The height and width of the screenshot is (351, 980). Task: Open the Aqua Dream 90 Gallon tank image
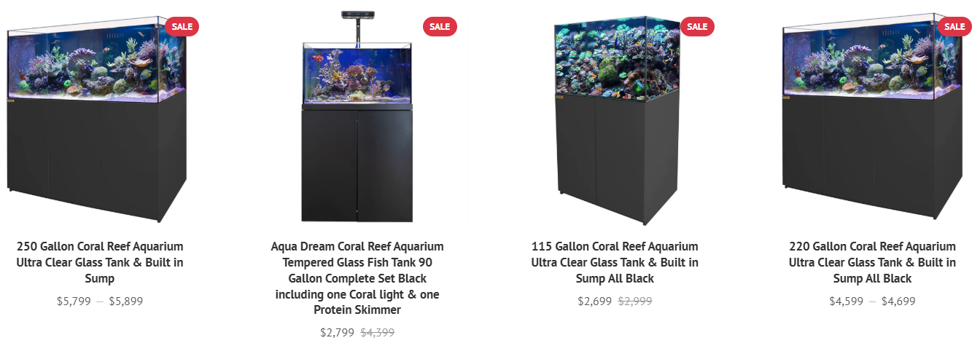pos(357,117)
